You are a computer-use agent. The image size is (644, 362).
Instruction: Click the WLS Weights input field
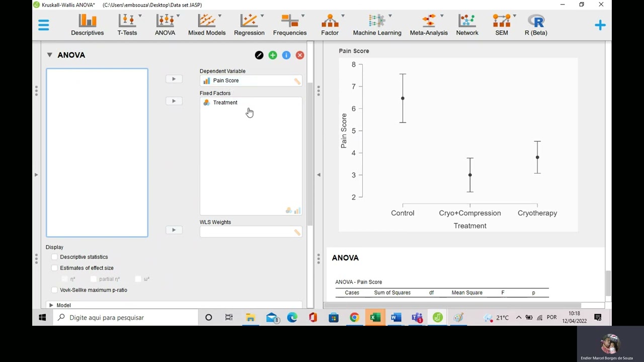pos(251,232)
